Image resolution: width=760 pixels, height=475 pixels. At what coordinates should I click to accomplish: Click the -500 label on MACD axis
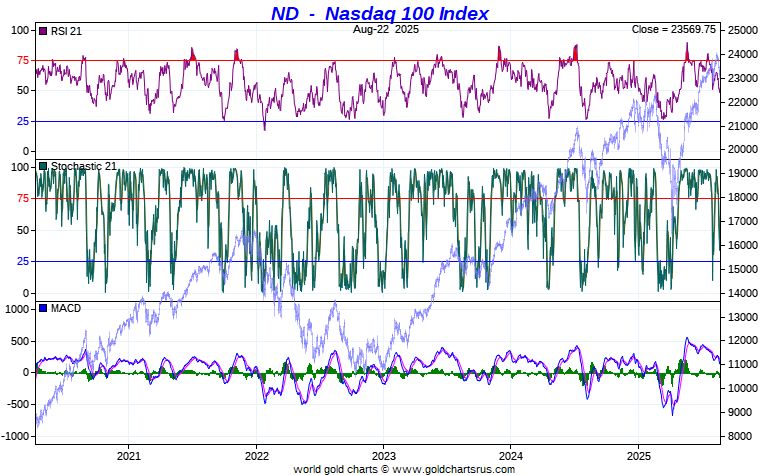[18, 404]
